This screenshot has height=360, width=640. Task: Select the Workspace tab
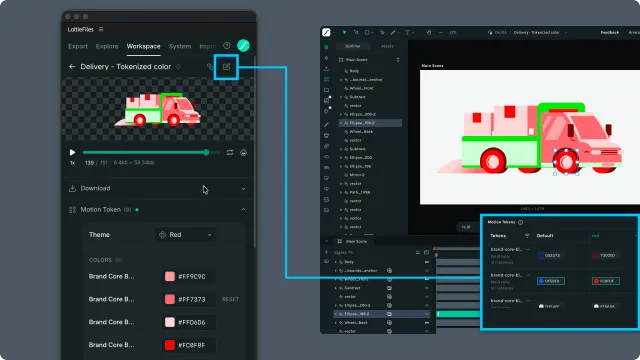click(x=143, y=46)
